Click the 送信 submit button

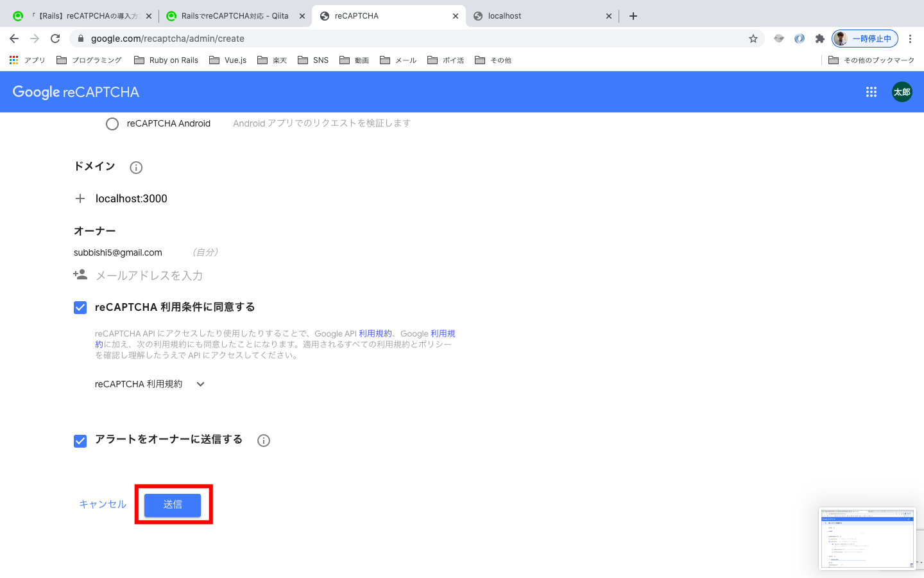[x=173, y=505]
